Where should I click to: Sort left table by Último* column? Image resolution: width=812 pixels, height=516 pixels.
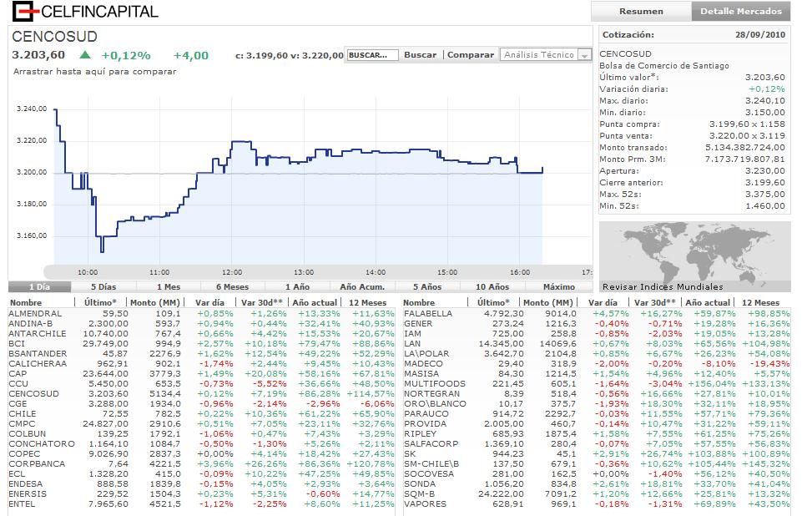pos(100,302)
